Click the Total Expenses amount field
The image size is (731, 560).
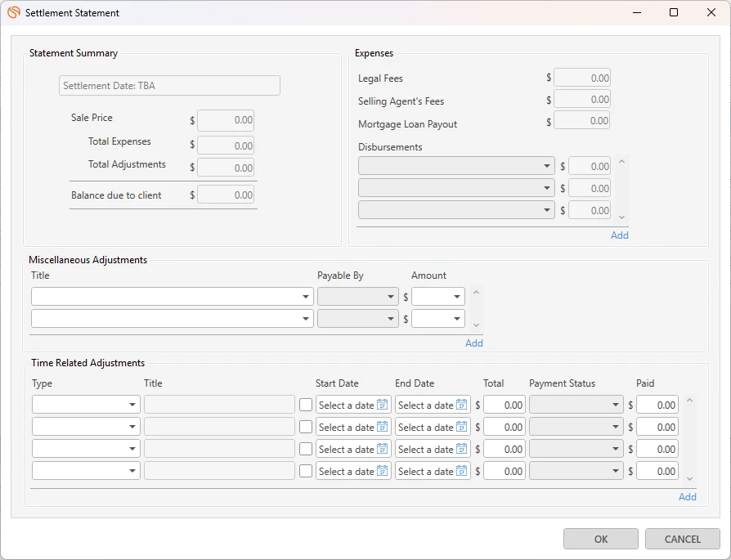coord(226,146)
